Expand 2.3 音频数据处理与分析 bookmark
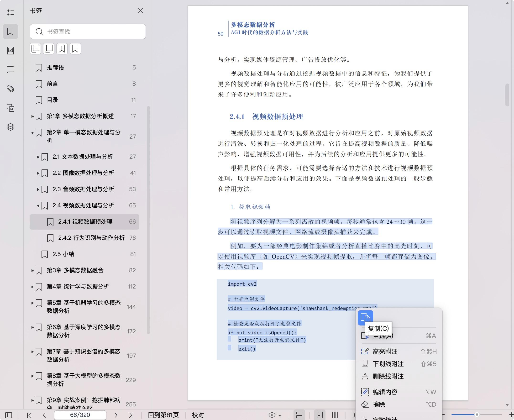This screenshot has height=420, width=514. click(x=38, y=189)
